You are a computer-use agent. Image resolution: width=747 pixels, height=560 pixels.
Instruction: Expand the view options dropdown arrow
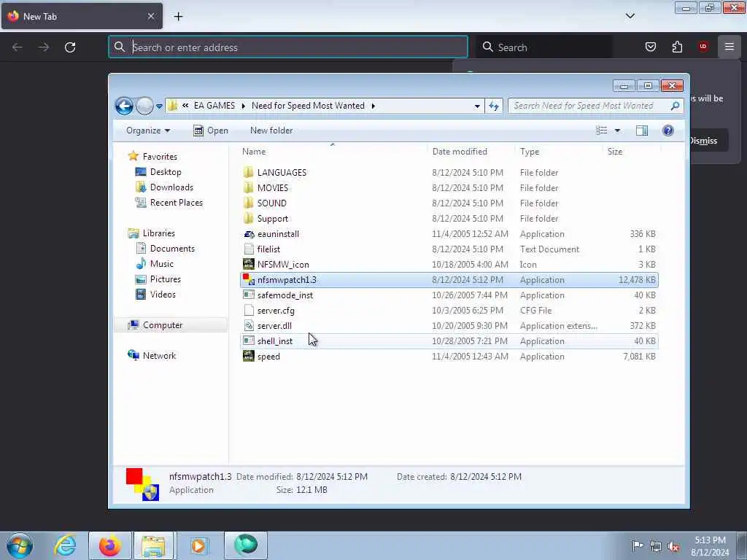point(617,131)
